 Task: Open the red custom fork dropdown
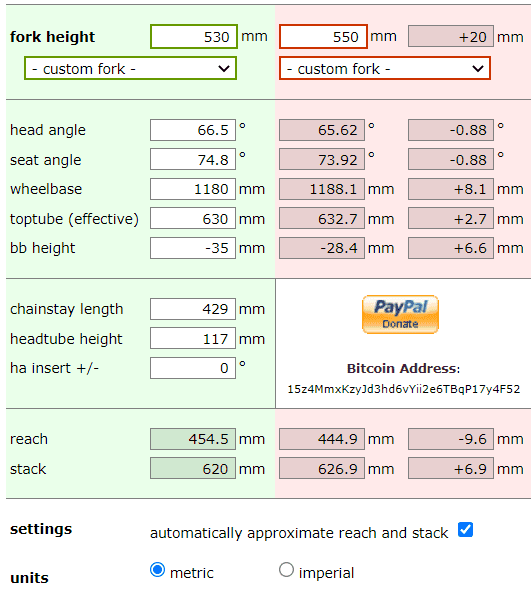click(385, 68)
